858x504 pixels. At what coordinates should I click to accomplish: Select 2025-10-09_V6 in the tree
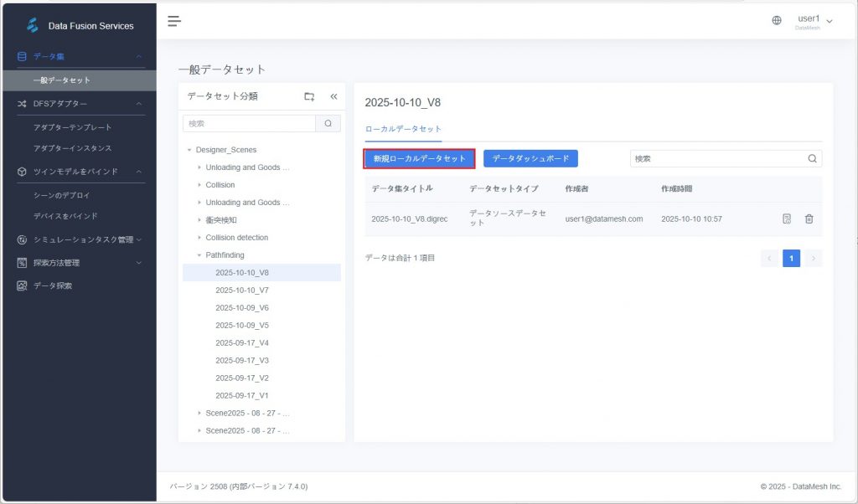(x=241, y=307)
